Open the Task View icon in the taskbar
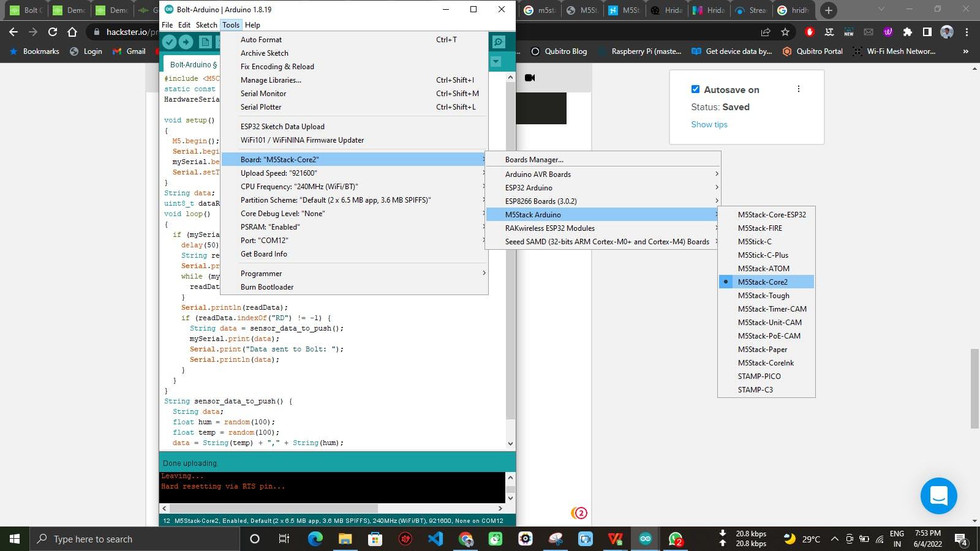 [284, 539]
